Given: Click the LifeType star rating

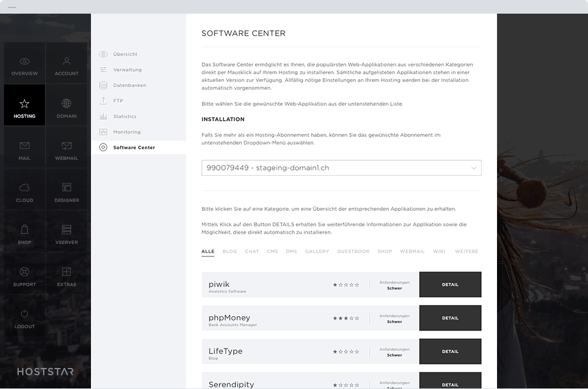Looking at the screenshot, I should pyautogui.click(x=346, y=351).
